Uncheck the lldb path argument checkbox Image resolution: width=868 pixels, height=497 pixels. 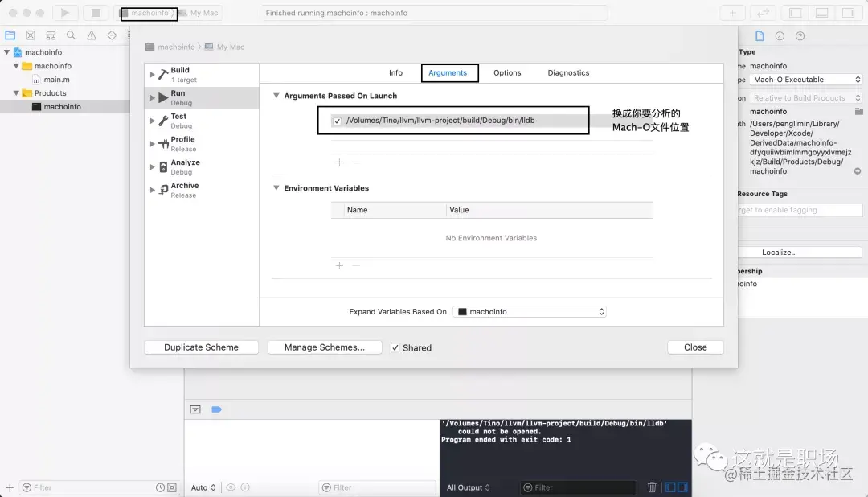(337, 121)
